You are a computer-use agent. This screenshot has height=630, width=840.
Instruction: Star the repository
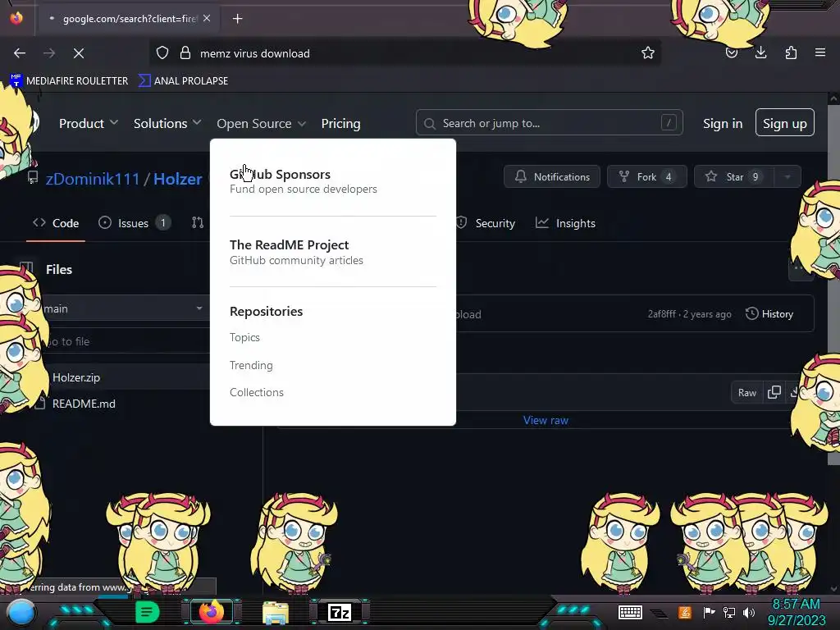[x=734, y=177]
